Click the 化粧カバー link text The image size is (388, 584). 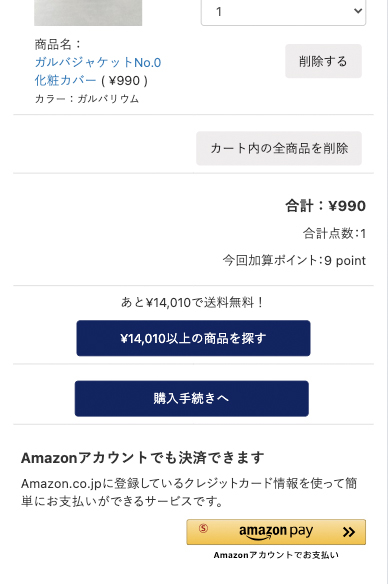66,80
